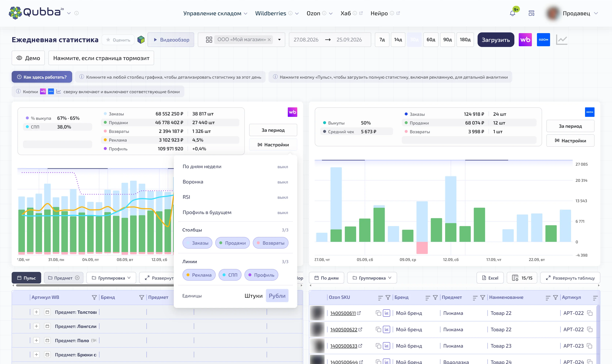
Task: Open the Продавец account dropdown
Action: click(572, 13)
